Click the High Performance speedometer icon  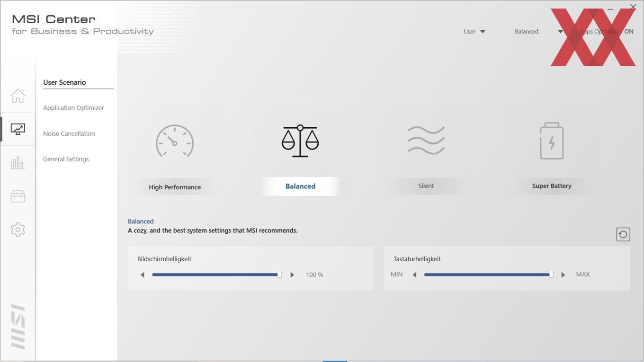pyautogui.click(x=175, y=141)
